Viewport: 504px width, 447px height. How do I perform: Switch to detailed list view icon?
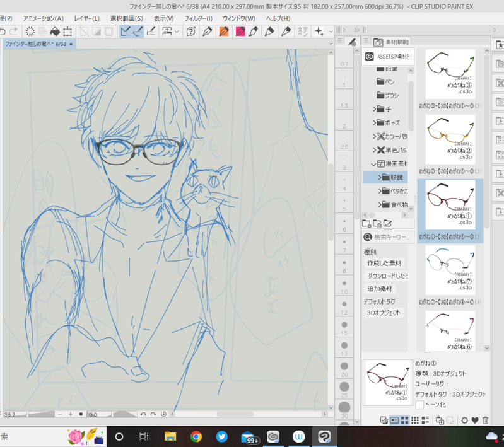pos(425,420)
